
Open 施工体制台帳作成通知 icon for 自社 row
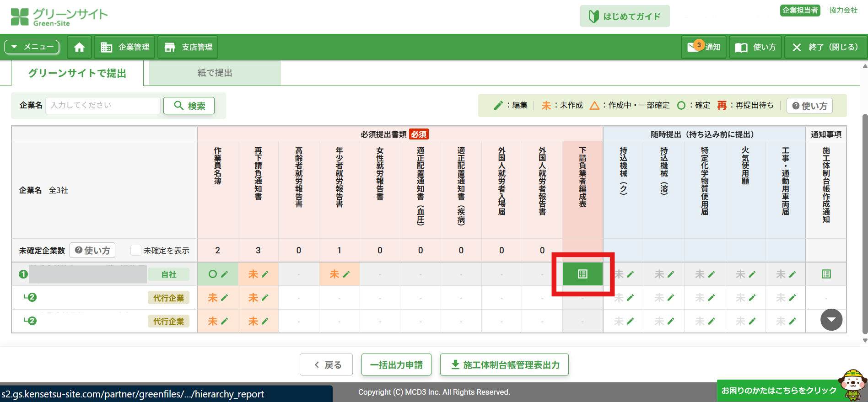pos(826,274)
